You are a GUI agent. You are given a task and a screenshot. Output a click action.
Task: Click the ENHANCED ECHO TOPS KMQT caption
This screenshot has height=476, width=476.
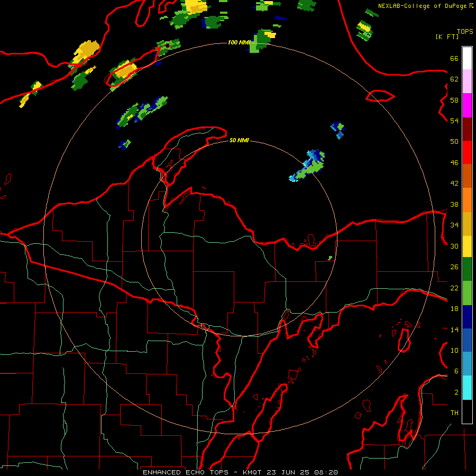click(240, 472)
